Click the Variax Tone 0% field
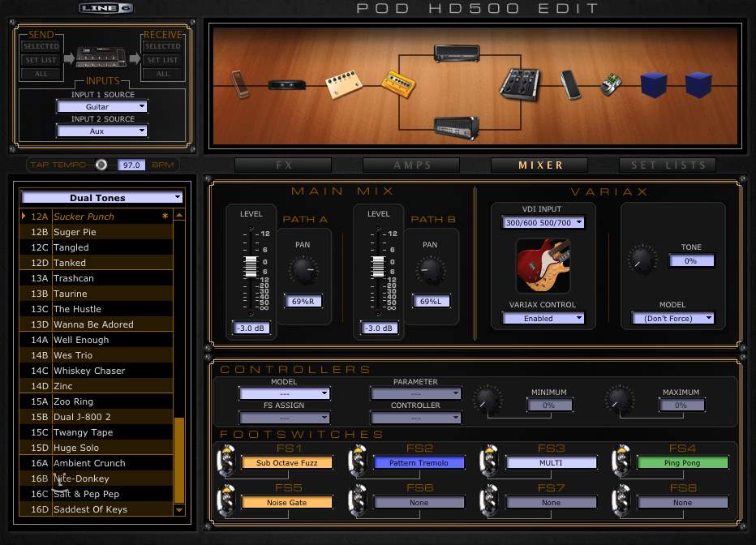The image size is (756, 545). [691, 260]
